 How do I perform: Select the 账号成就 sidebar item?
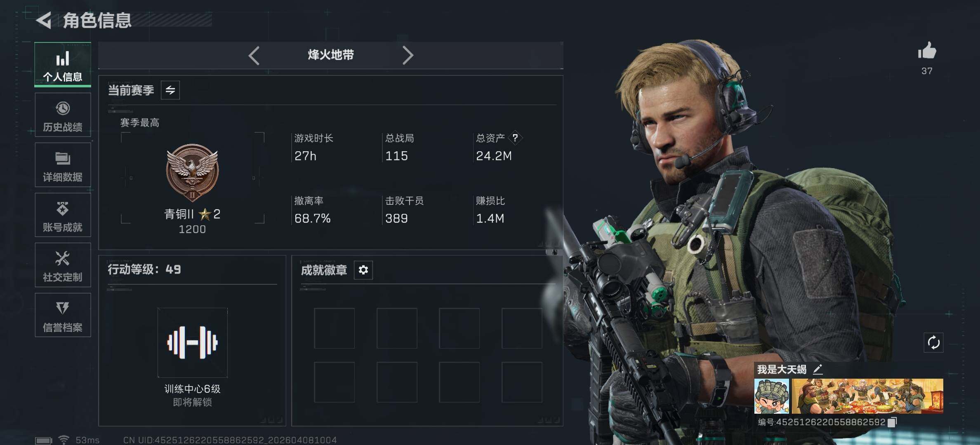click(x=63, y=215)
